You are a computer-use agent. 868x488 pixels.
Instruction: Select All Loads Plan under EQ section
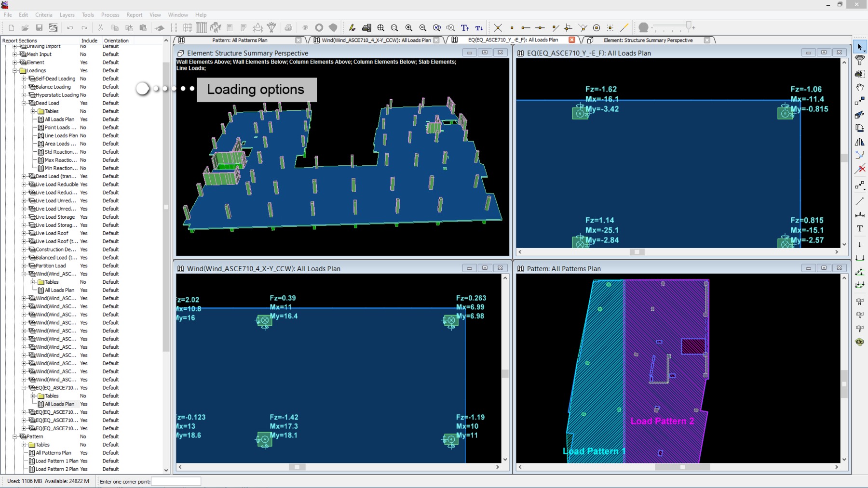[x=59, y=404]
